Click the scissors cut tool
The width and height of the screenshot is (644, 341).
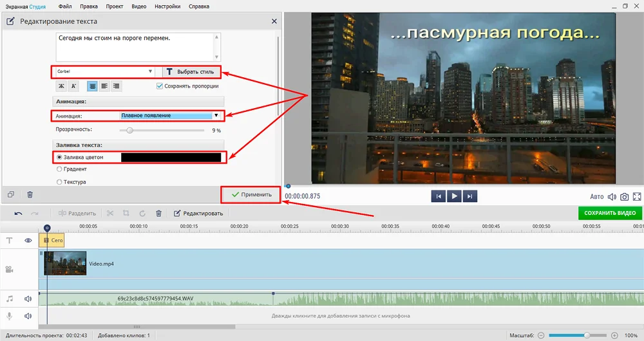click(x=110, y=214)
